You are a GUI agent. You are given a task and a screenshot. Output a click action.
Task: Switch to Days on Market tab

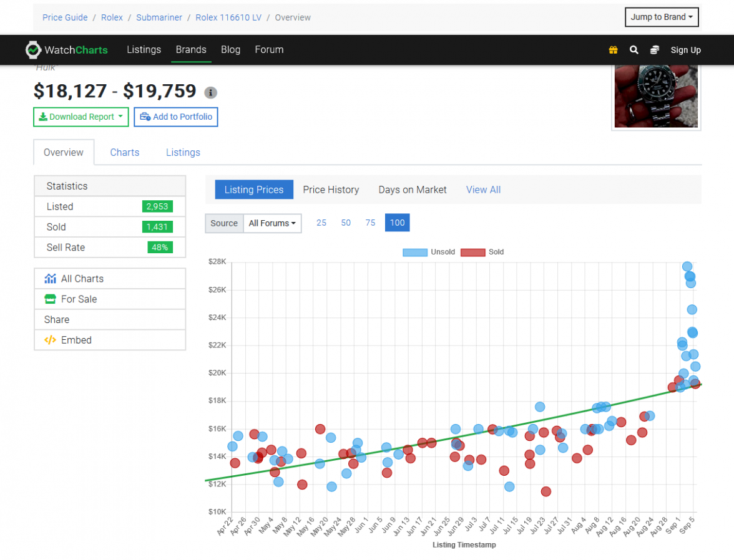point(413,190)
